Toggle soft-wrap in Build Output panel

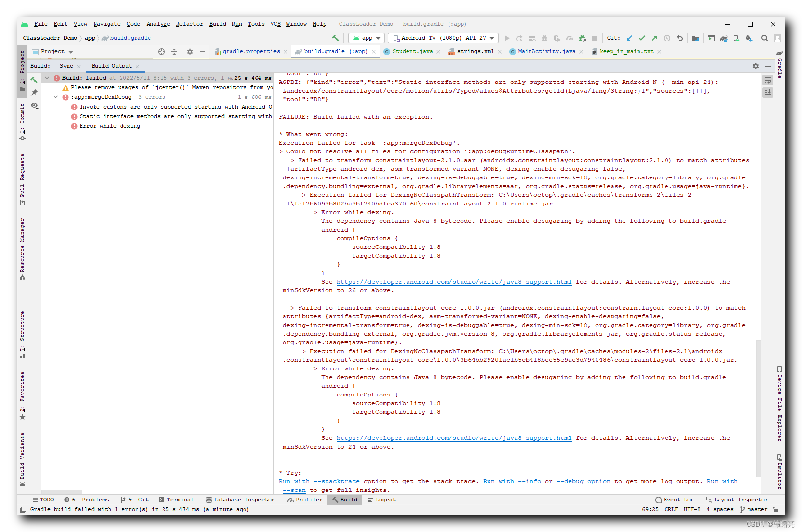[x=767, y=80]
